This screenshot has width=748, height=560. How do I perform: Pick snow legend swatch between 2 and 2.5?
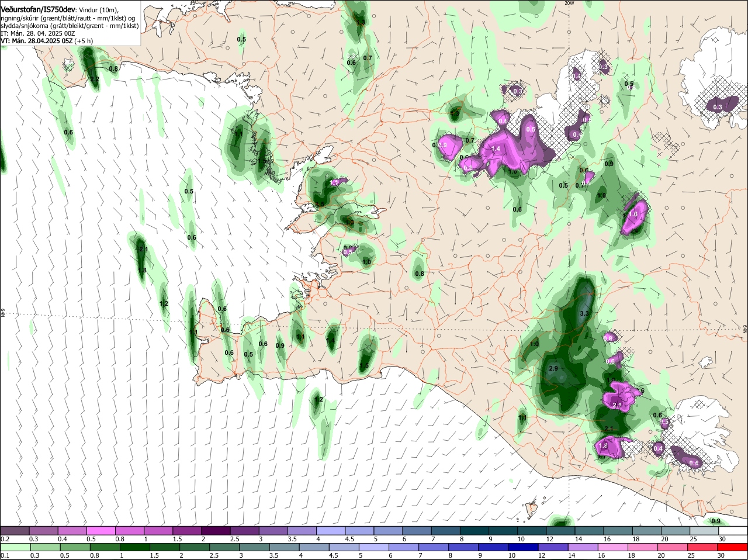click(216, 530)
